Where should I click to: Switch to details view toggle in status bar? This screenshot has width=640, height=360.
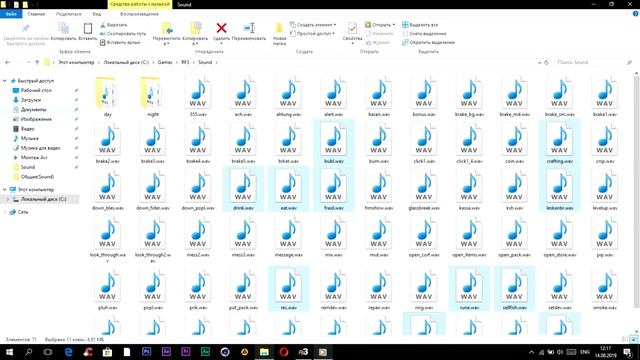[625, 339]
